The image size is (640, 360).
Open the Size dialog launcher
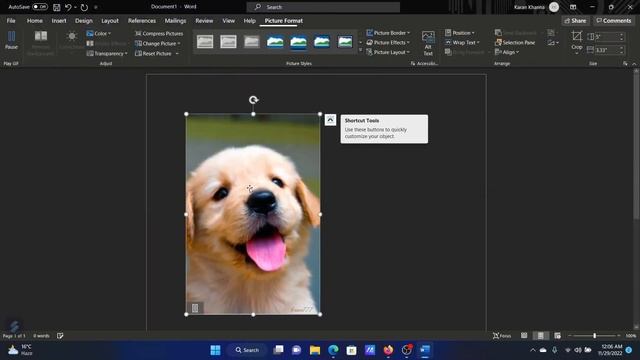[x=625, y=64]
